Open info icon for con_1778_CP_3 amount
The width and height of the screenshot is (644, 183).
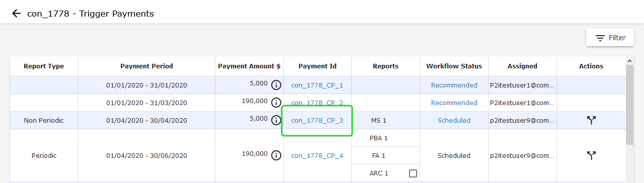[276, 120]
